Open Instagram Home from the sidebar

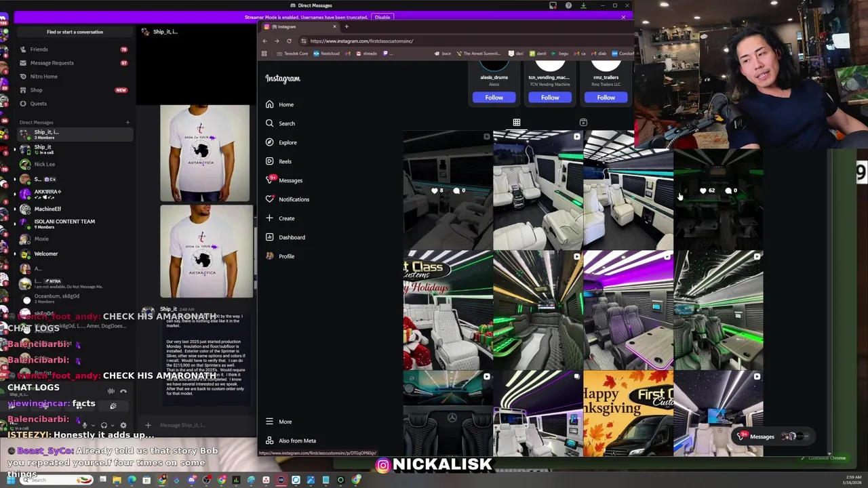click(x=280, y=104)
